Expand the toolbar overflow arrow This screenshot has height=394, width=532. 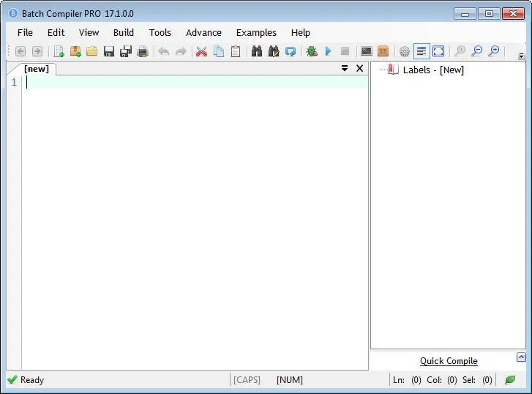(x=522, y=56)
